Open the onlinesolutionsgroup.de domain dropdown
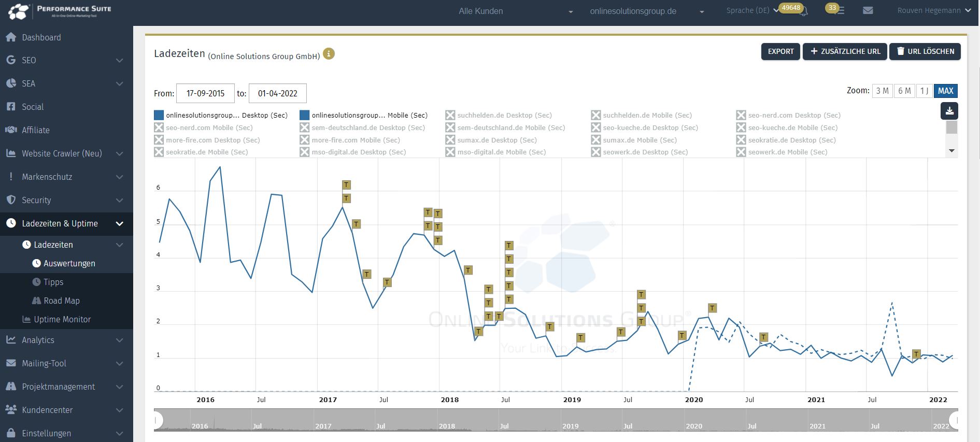980x442 pixels. [x=647, y=11]
